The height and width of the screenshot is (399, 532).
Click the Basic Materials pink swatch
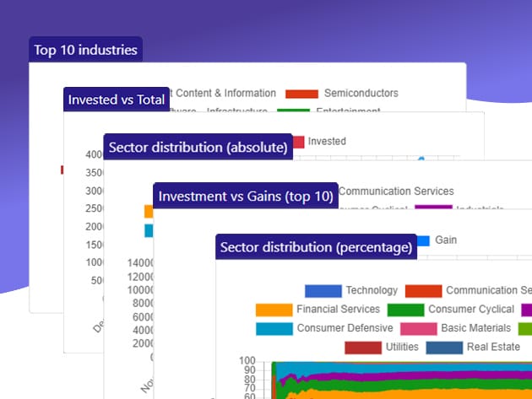[417, 328]
